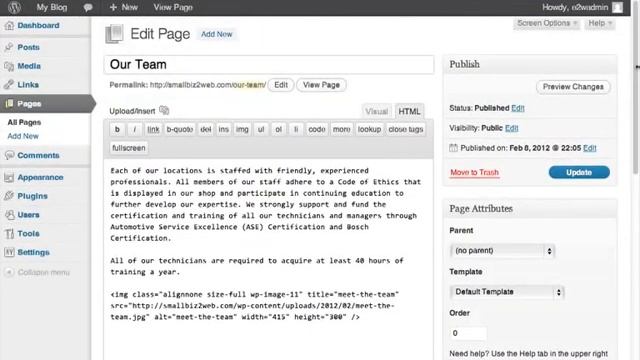Open the Posts menu item

29,47
